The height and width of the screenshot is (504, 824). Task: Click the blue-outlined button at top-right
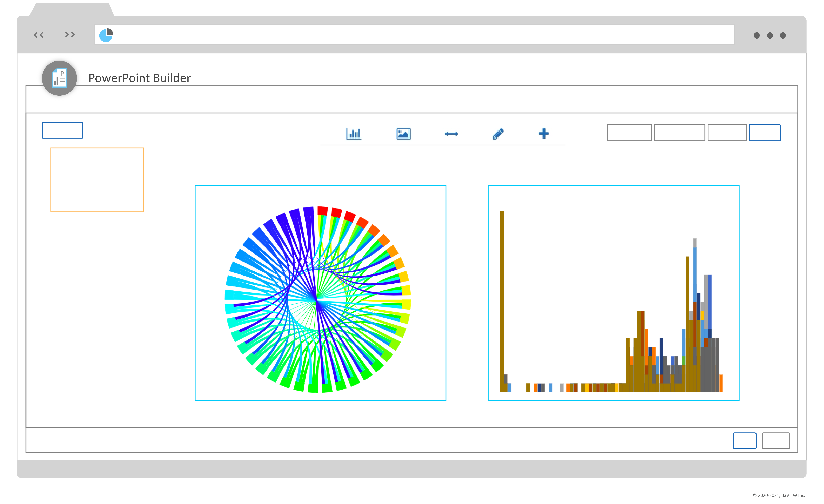764,133
